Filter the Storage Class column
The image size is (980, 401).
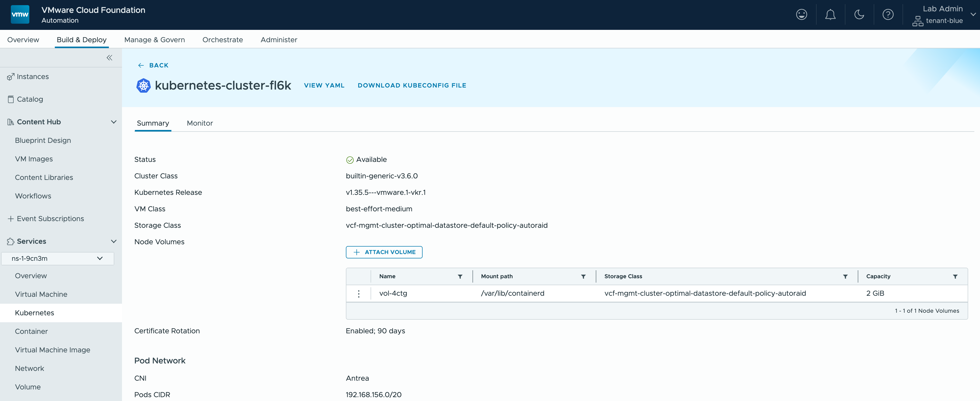click(x=845, y=277)
